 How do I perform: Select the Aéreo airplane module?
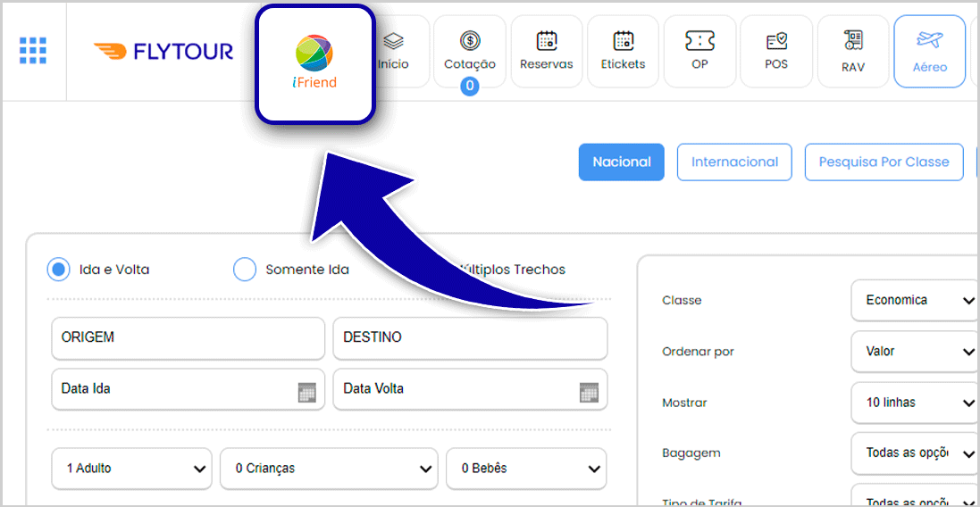(930, 51)
